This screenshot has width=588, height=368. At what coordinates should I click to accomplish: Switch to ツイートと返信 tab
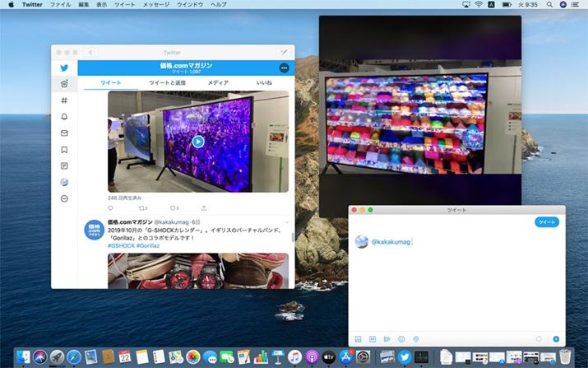(x=167, y=82)
